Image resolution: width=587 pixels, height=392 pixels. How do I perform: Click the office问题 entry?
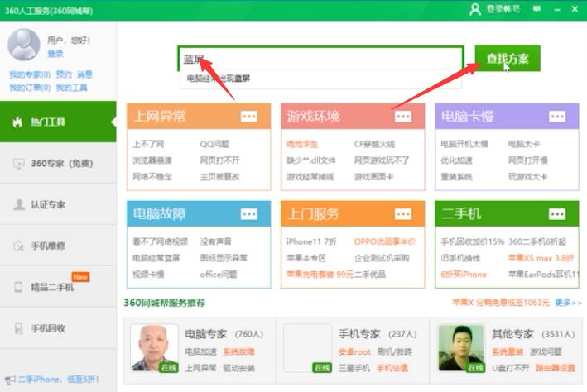click(x=219, y=275)
